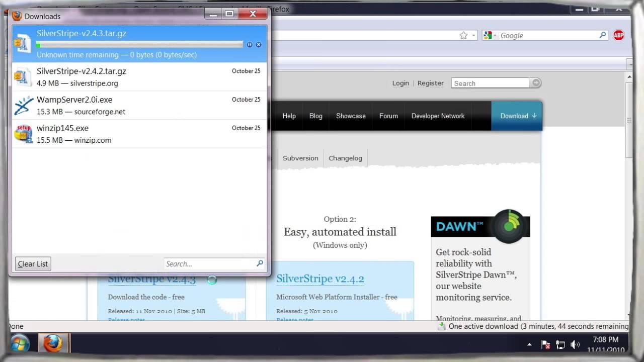Select WampServer2.0i.exe file name

[74, 100]
